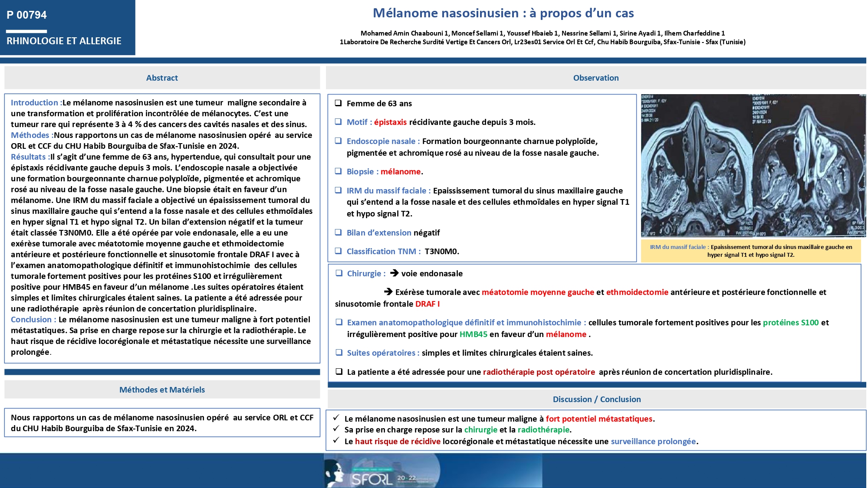This screenshot has width=868, height=488.
Task: Click the arrow icon before voie endonasale
Action: point(394,273)
